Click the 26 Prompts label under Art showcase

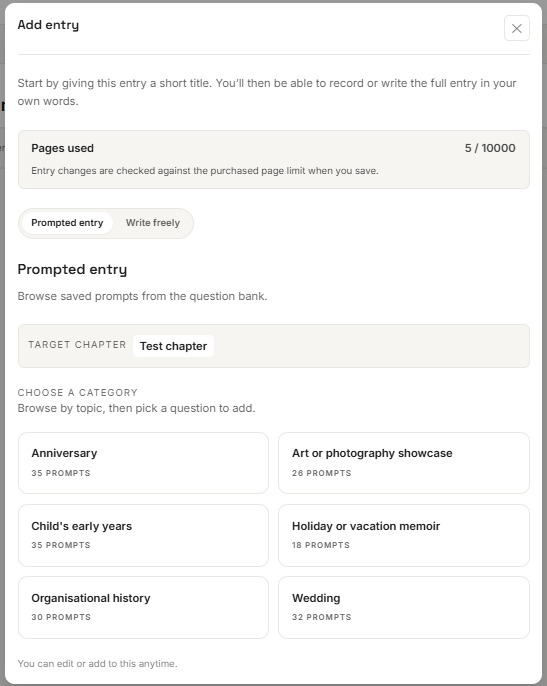click(322, 473)
